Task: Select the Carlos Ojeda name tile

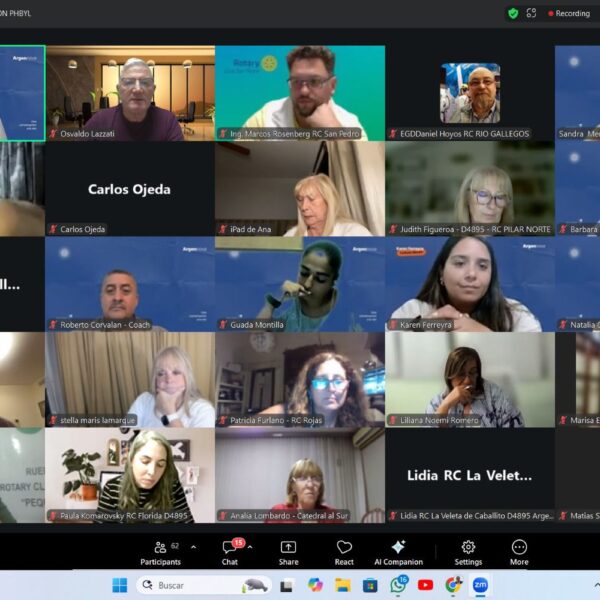Action: point(130,188)
